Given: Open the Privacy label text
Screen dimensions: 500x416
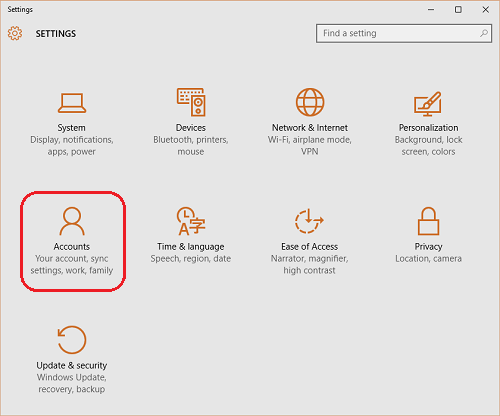Looking at the screenshot, I should pyautogui.click(x=428, y=247).
